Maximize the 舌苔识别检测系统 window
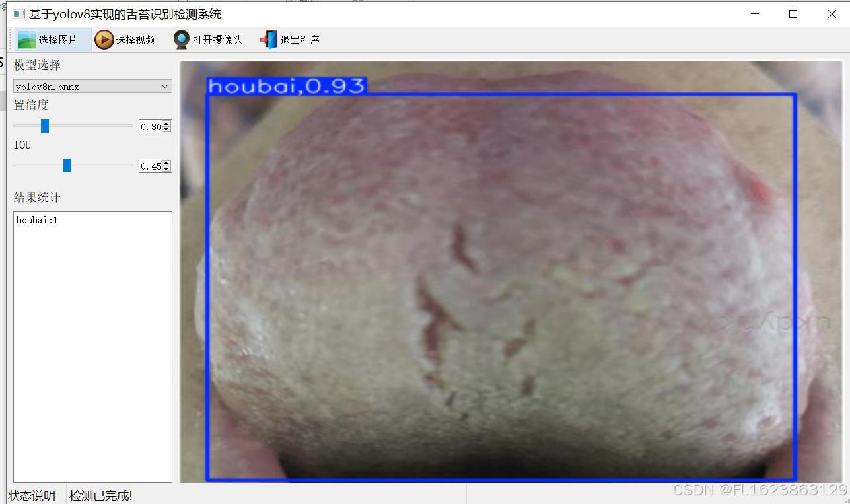 coord(793,14)
